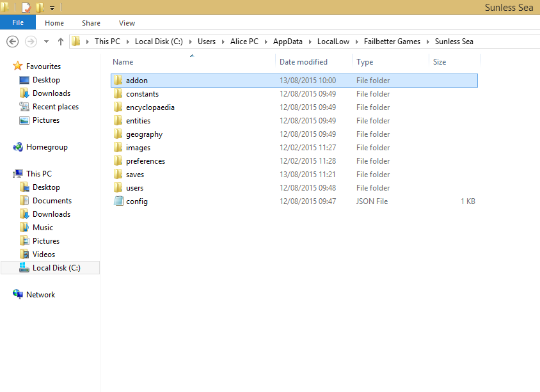The width and height of the screenshot is (540, 392).
Task: Click the JSON File type cell
Action: coord(372,201)
